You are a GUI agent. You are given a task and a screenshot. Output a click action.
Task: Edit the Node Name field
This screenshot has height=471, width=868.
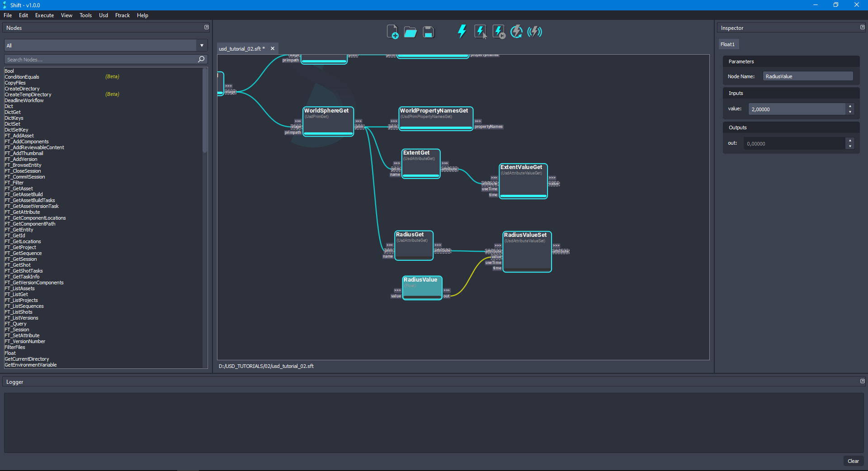pos(807,76)
